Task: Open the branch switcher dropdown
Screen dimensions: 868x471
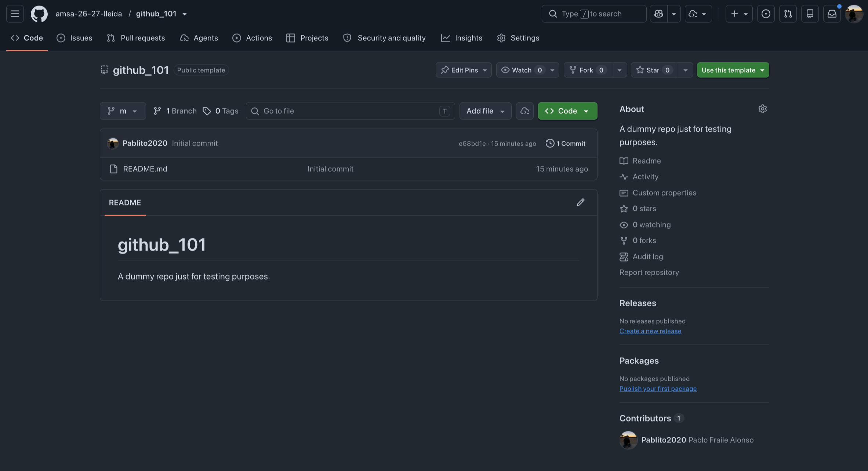Action: click(123, 111)
